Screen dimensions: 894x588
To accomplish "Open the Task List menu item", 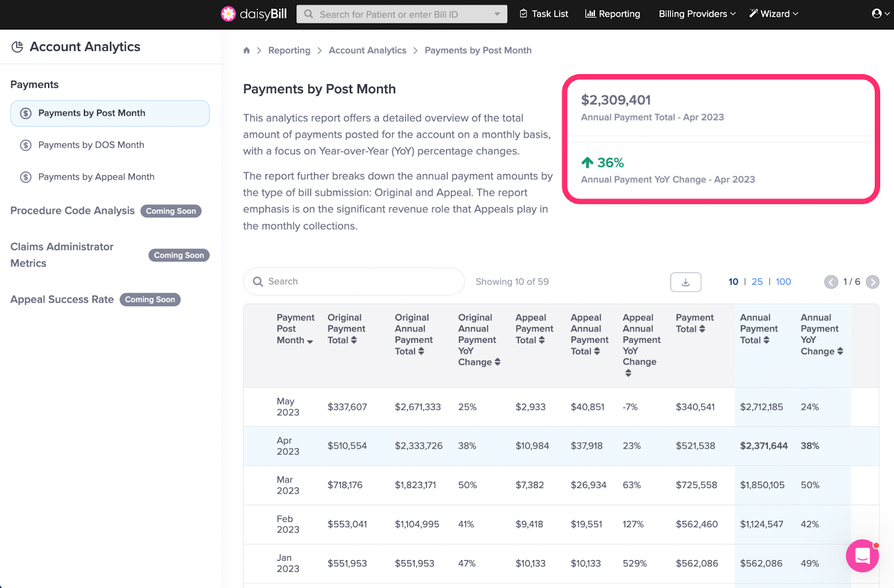I will click(544, 14).
